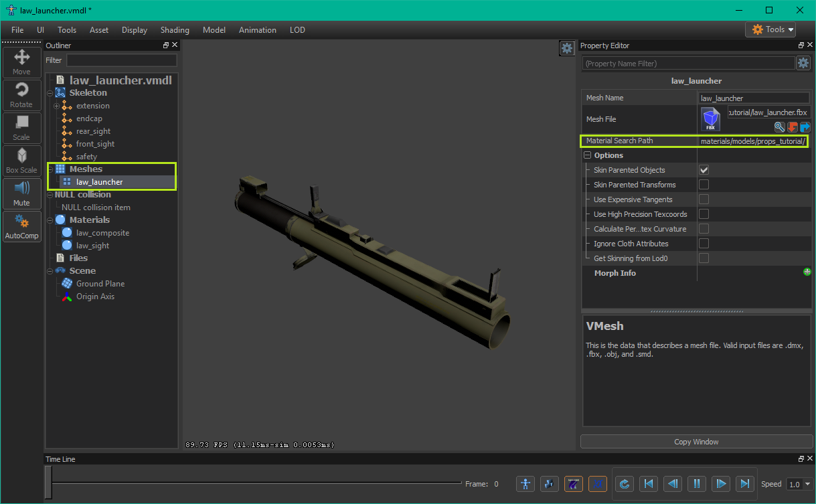Screen dimensions: 816x504
Task: Open the Shading menu
Action: coord(175,30)
